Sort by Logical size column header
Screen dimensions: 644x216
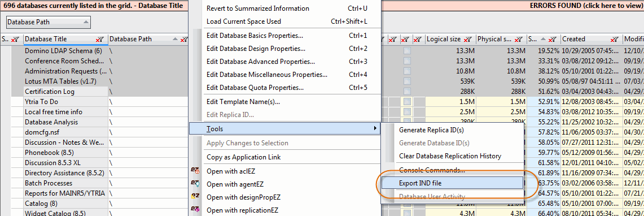(x=444, y=39)
